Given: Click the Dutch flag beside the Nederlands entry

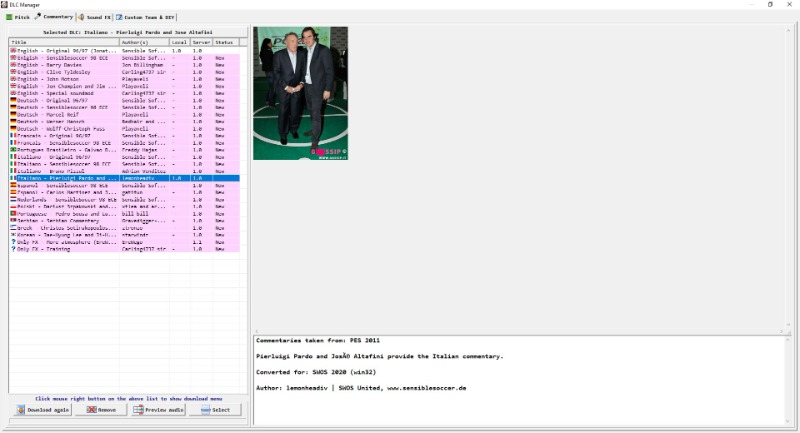Looking at the screenshot, I should 13,199.
